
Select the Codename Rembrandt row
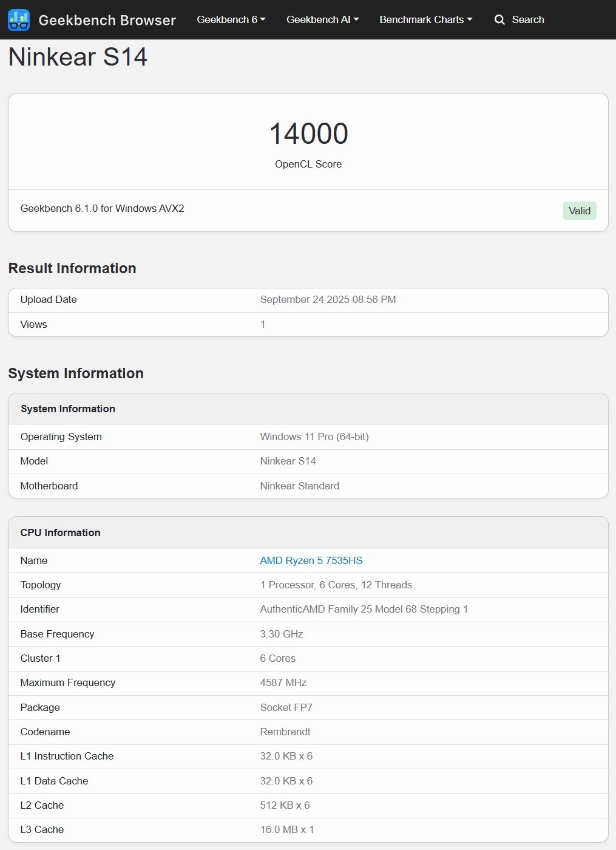(x=308, y=732)
